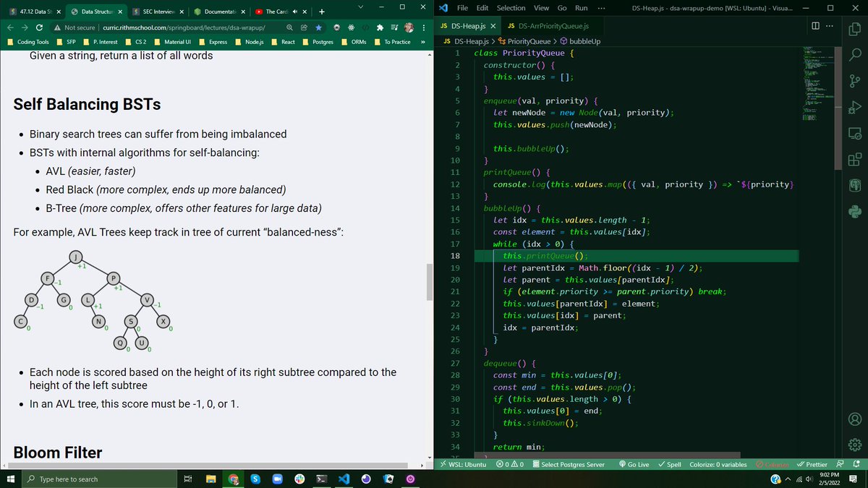This screenshot has height=488, width=868.
Task: Open VS Code Run menu
Action: tap(582, 7)
